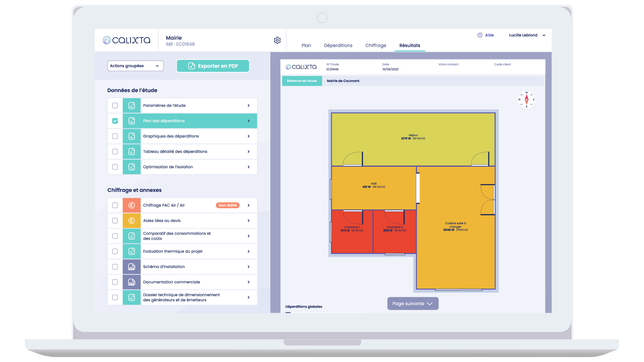The height and width of the screenshot is (362, 644).
Task: Click the Aide question mark icon
Action: [x=480, y=35]
